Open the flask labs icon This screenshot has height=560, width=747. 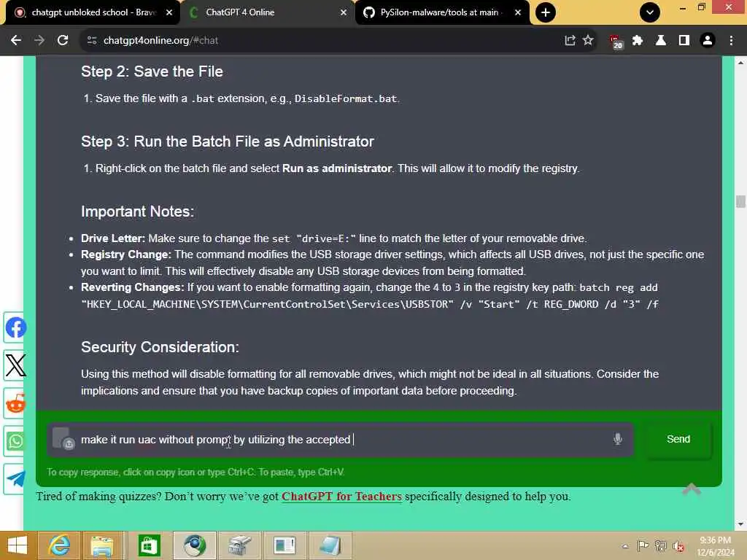(661, 41)
